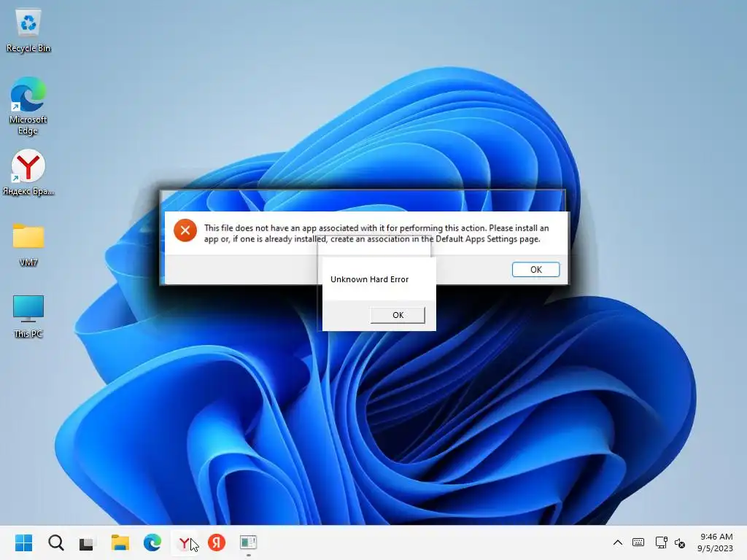Open Task View from the taskbar

[x=87, y=542]
